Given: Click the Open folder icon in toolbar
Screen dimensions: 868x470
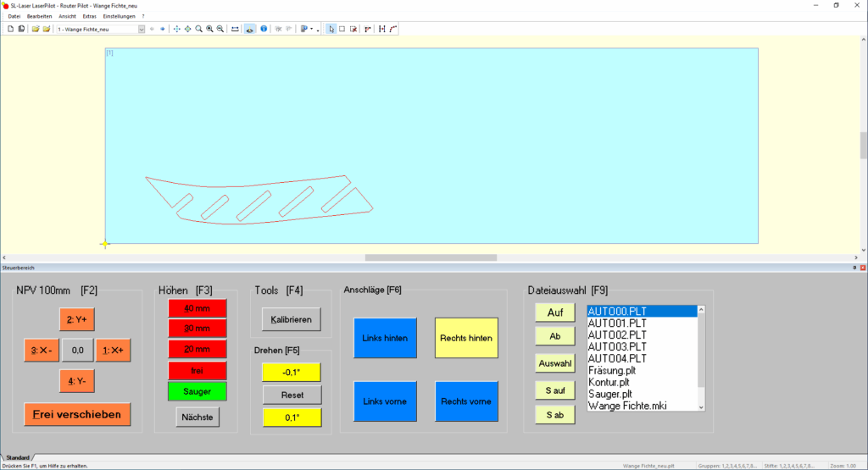Looking at the screenshot, I should coord(36,29).
